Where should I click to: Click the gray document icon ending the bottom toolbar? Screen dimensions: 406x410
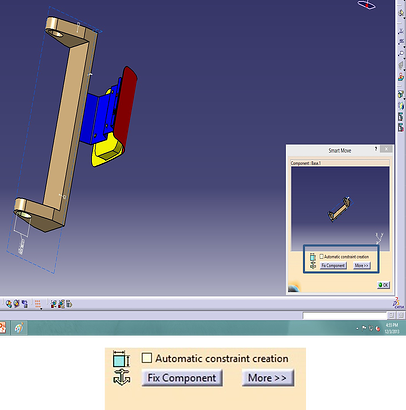(x=69, y=304)
